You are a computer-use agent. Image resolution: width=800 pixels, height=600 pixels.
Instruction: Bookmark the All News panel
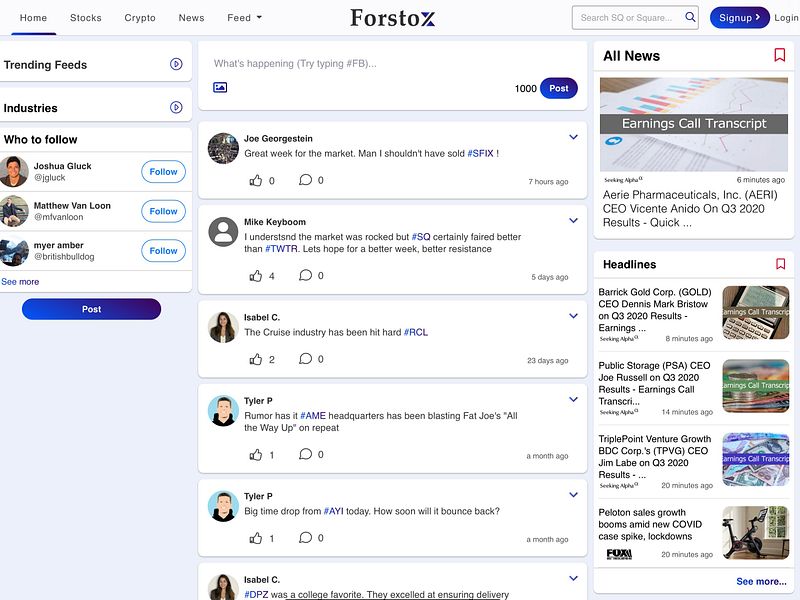coord(779,55)
